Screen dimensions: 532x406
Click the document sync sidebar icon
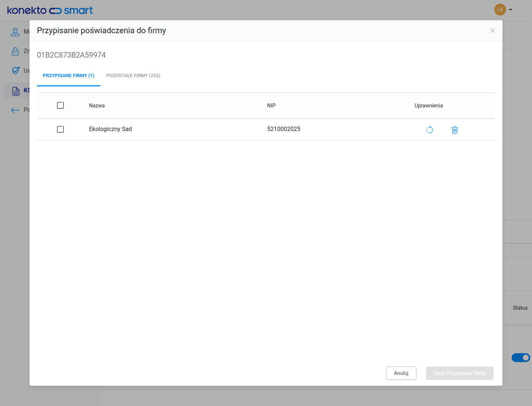click(x=16, y=90)
